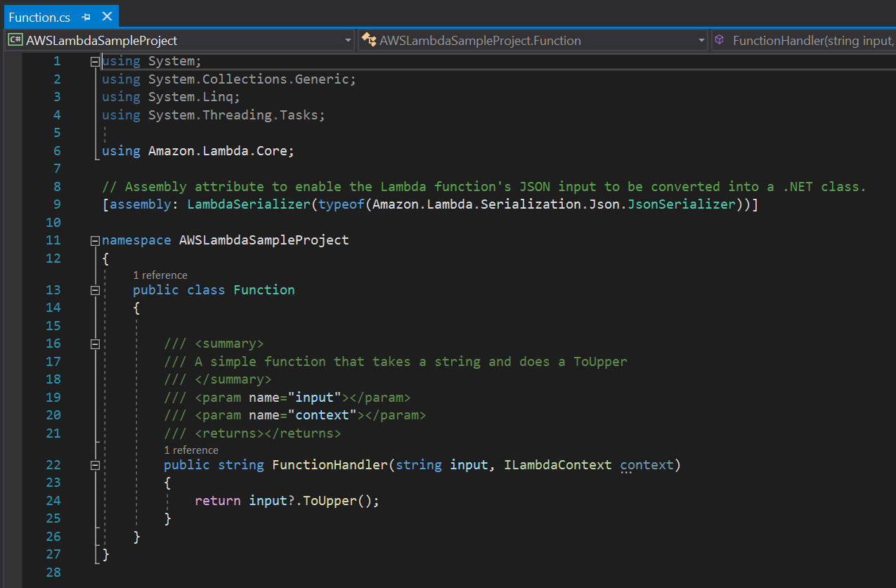The width and height of the screenshot is (896, 588).
Task: Click the purple method icon beside FunctionHandler dropdown
Action: tap(719, 40)
